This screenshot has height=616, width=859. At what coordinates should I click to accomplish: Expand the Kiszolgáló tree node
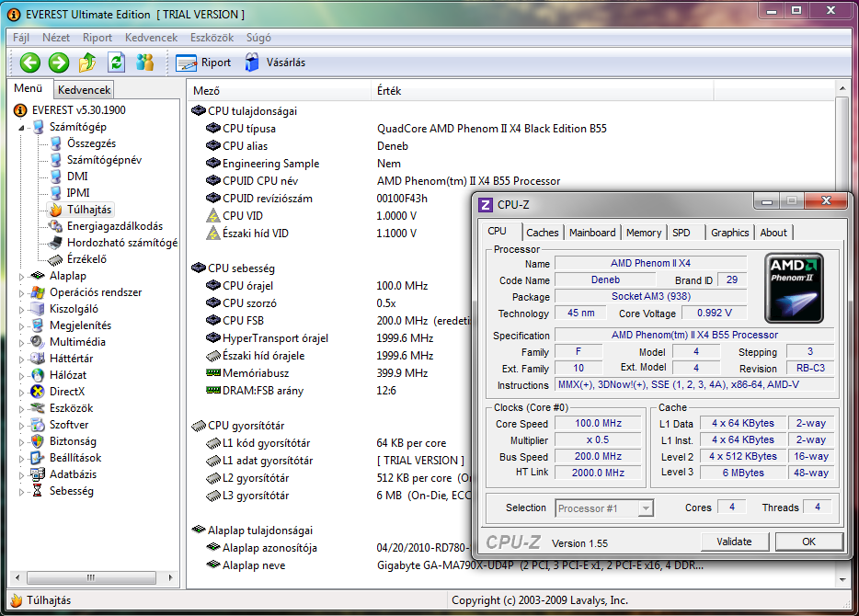point(21,309)
